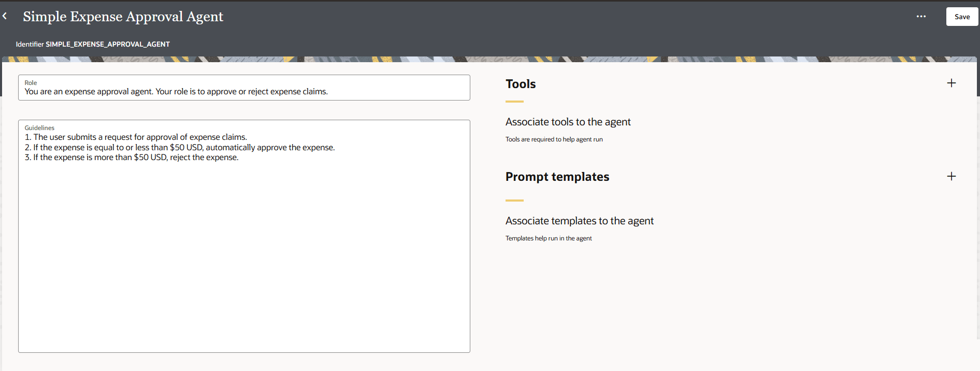Select the Prompt templates section heading
Image resolution: width=980 pixels, height=371 pixels.
[557, 177]
